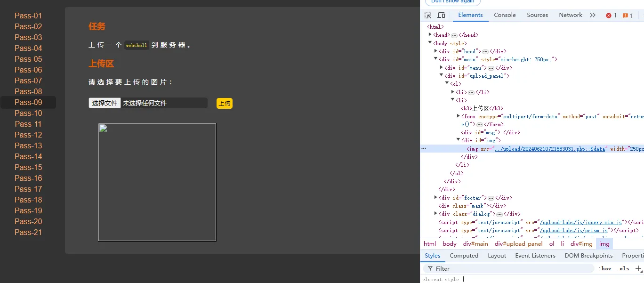Viewport: 644px width, 283px height.
Task: Expand ellipsis inside div class="dialog"
Action: point(499,214)
